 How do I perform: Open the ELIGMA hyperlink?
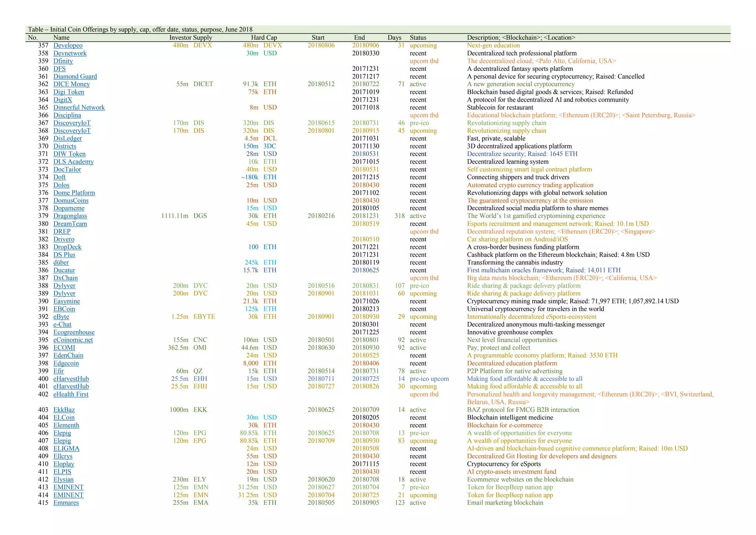tap(66, 449)
